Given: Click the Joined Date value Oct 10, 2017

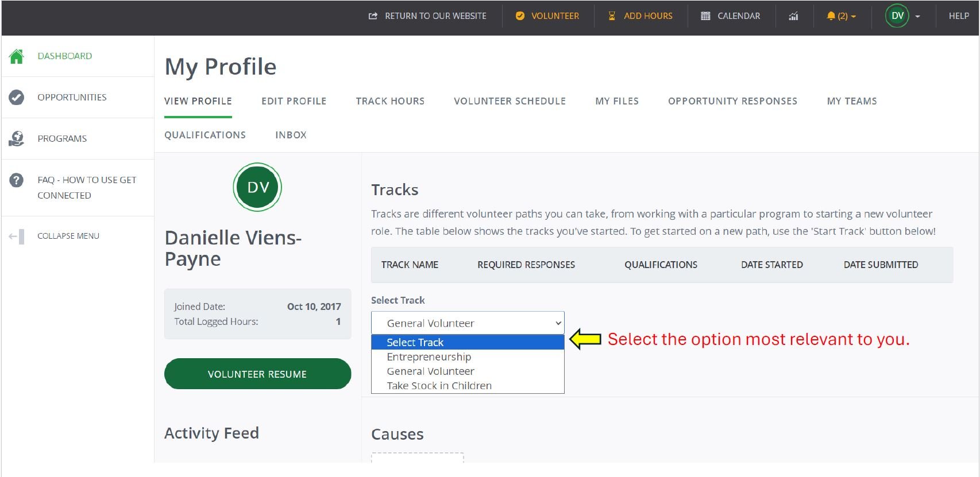Looking at the screenshot, I should [x=314, y=307].
